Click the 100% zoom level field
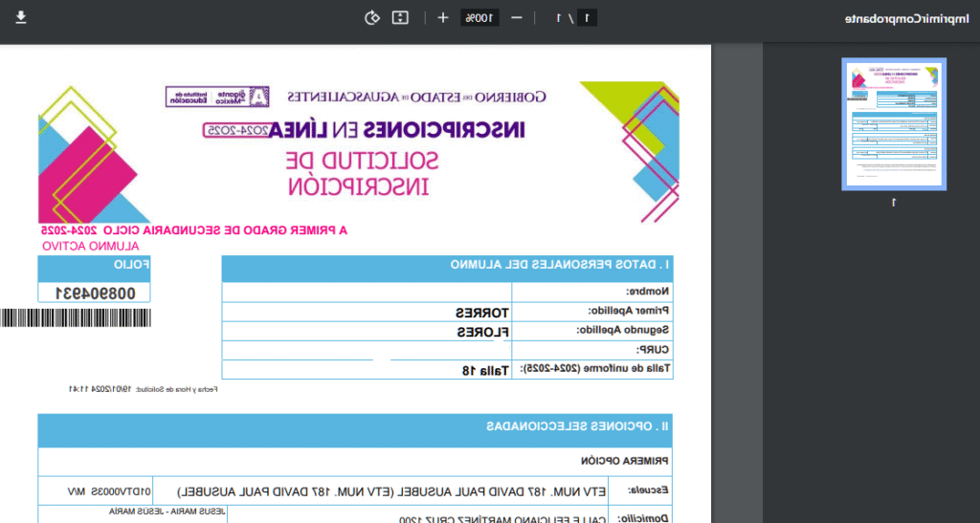The width and height of the screenshot is (980, 523). pos(479,18)
